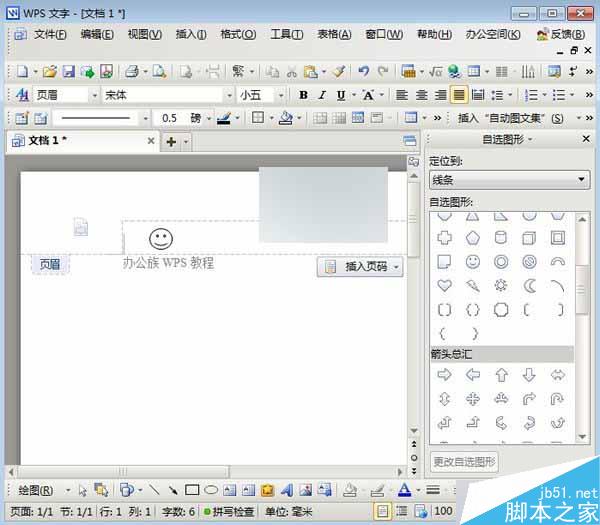The width and height of the screenshot is (600, 525).
Task: Open Print Preview icon
Action: point(159,72)
